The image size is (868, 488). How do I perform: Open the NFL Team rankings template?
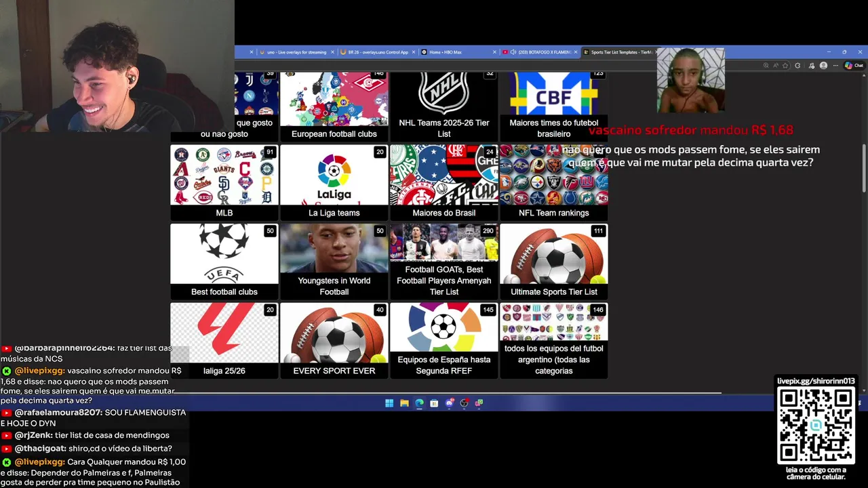point(553,182)
